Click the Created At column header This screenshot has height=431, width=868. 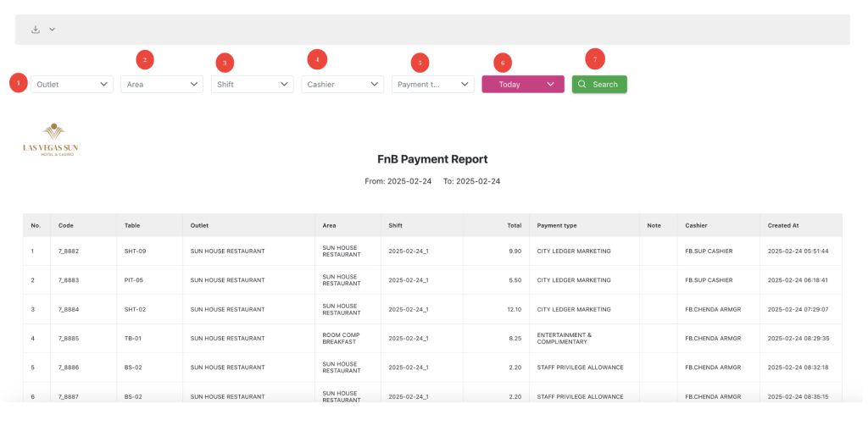pyautogui.click(x=783, y=225)
